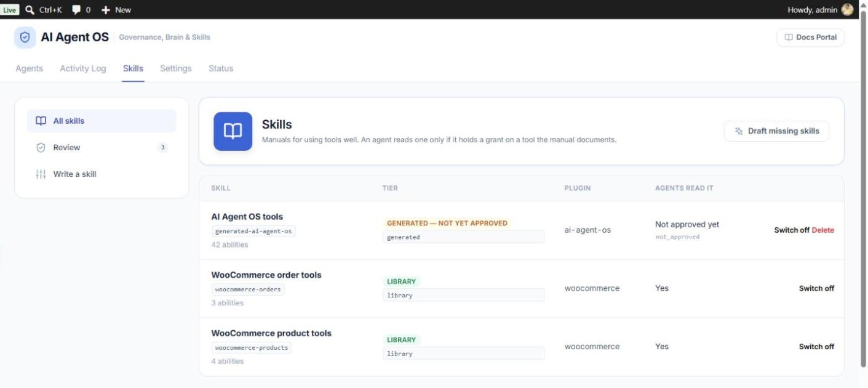868x388 pixels.
Task: Click the PLUGIN column header
Action: (x=578, y=188)
